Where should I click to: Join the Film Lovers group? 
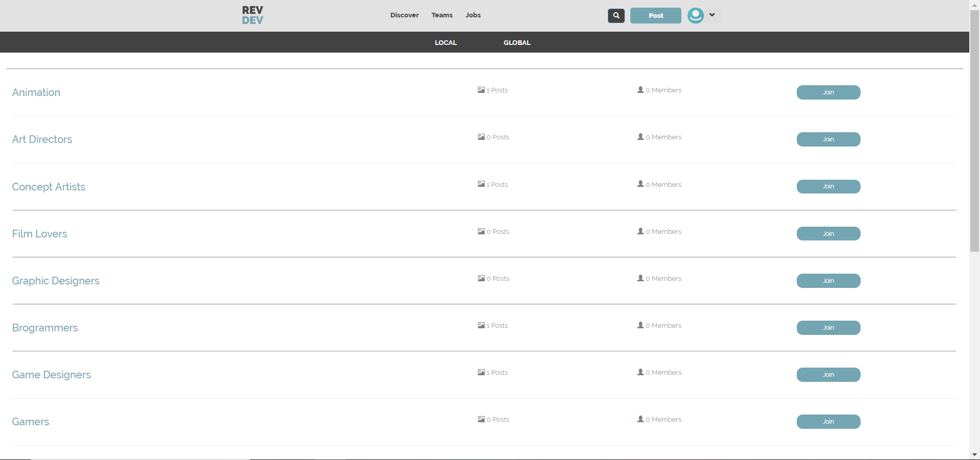pyautogui.click(x=828, y=233)
